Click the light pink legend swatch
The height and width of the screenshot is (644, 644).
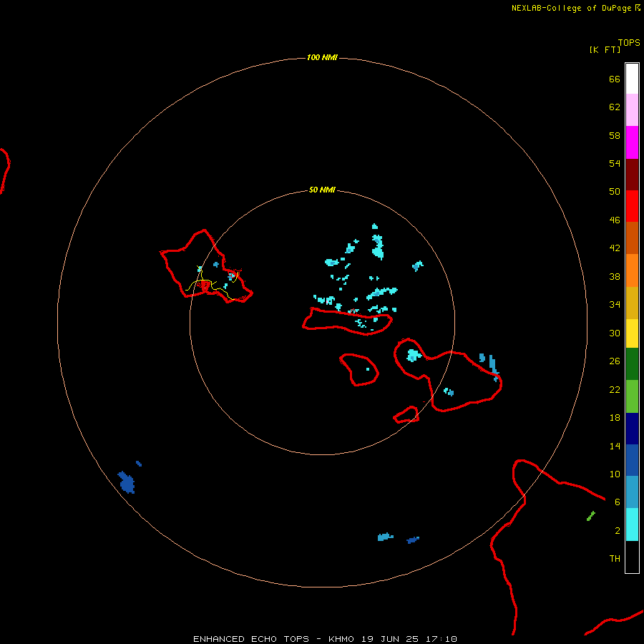point(632,109)
